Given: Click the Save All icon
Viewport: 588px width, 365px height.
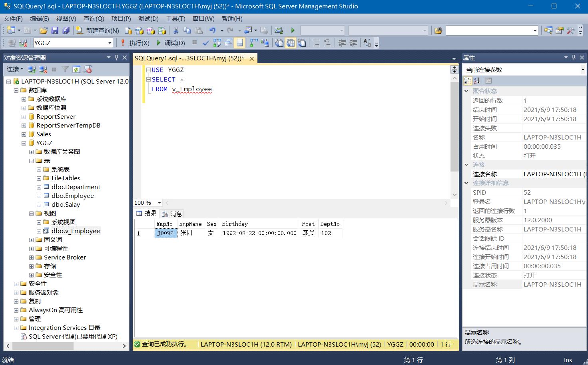Looking at the screenshot, I should pyautogui.click(x=66, y=30).
